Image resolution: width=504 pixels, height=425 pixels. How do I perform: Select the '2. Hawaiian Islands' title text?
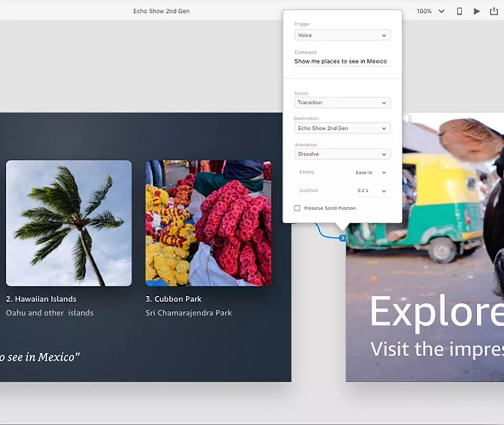pos(41,299)
